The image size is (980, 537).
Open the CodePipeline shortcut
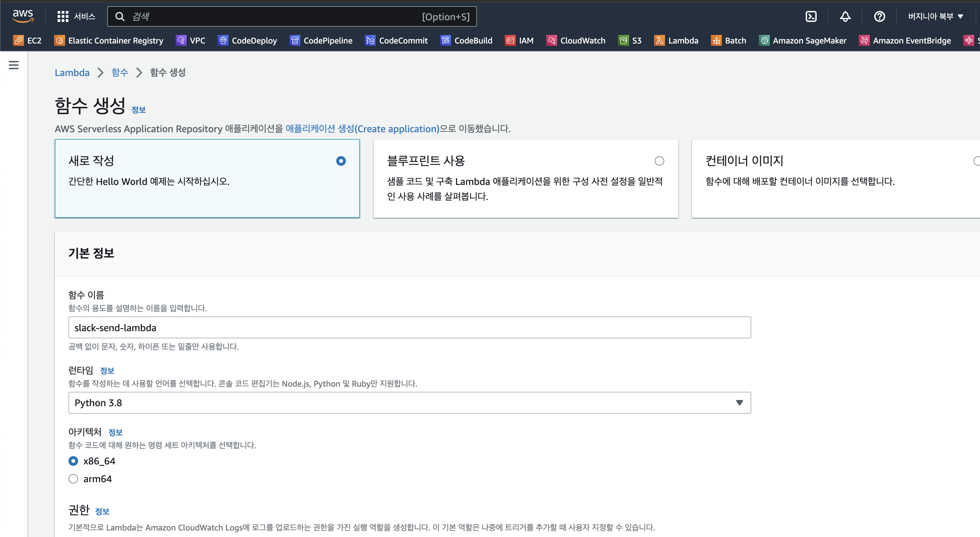(321, 40)
